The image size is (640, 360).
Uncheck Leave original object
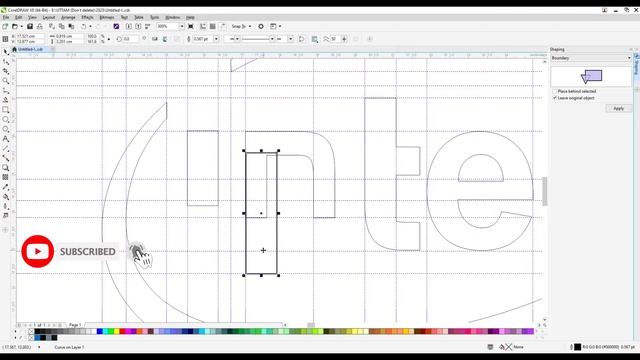pyautogui.click(x=555, y=98)
